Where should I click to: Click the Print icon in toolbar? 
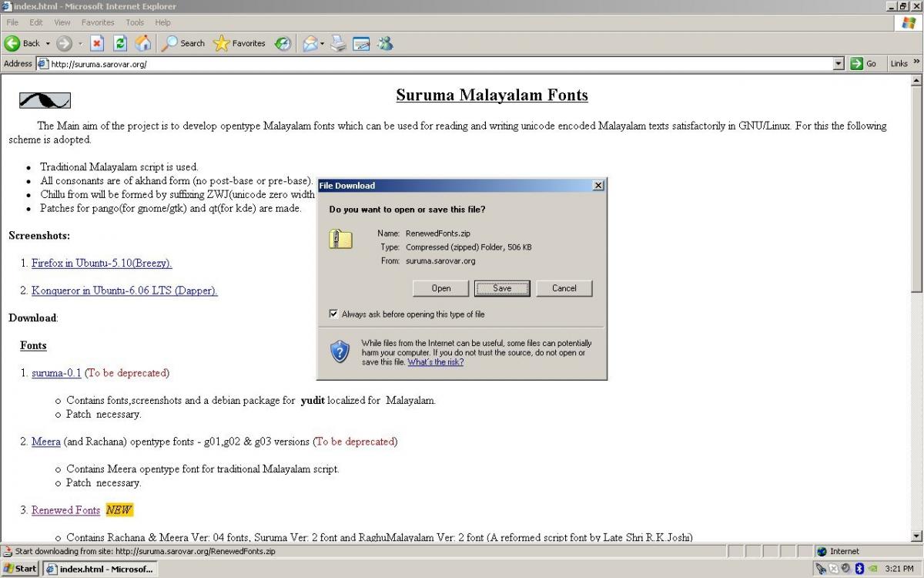(339, 43)
